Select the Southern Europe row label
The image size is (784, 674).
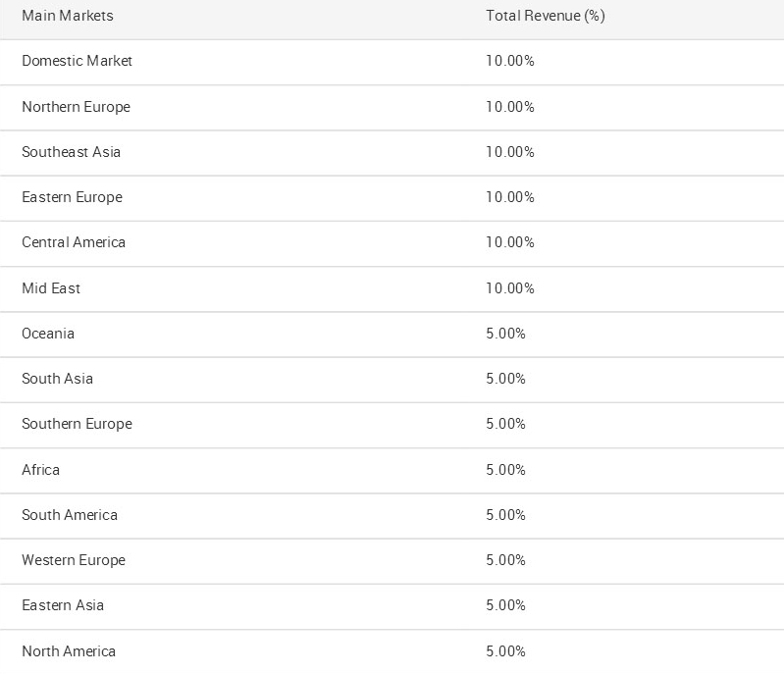(77, 424)
